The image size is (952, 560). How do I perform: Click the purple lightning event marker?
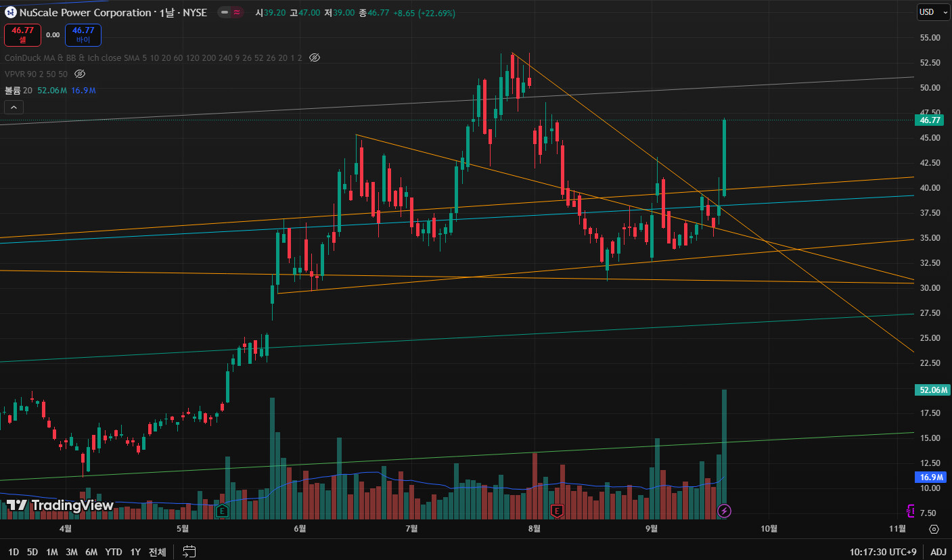[x=724, y=511]
